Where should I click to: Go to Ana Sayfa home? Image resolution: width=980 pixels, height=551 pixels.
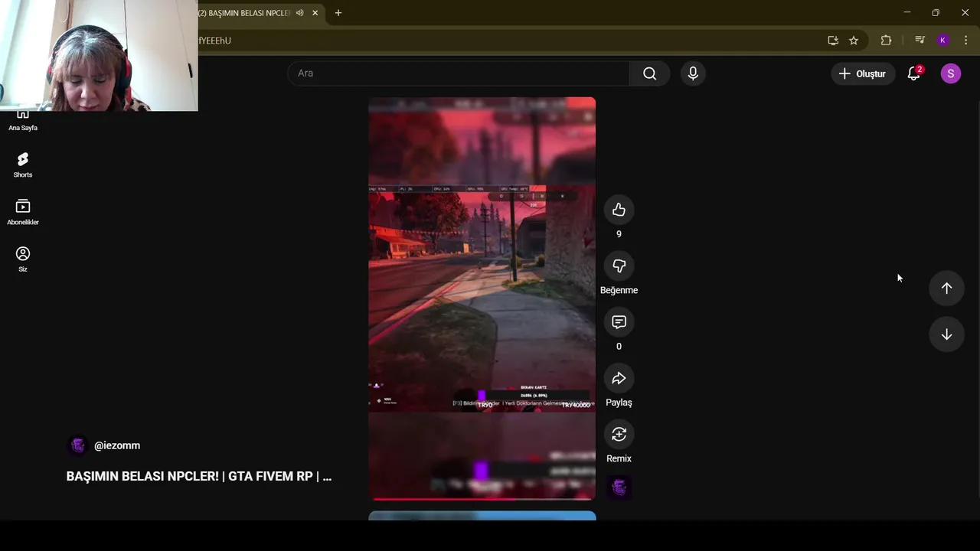click(23, 122)
